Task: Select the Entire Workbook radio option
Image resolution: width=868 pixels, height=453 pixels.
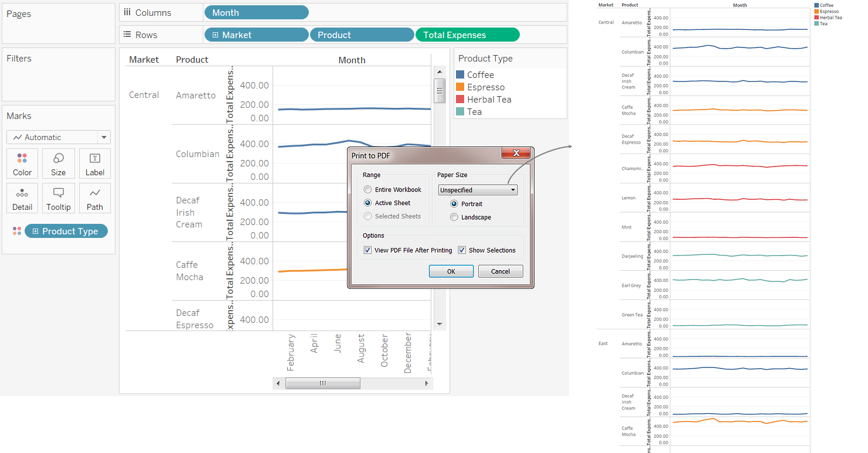Action: (367, 189)
